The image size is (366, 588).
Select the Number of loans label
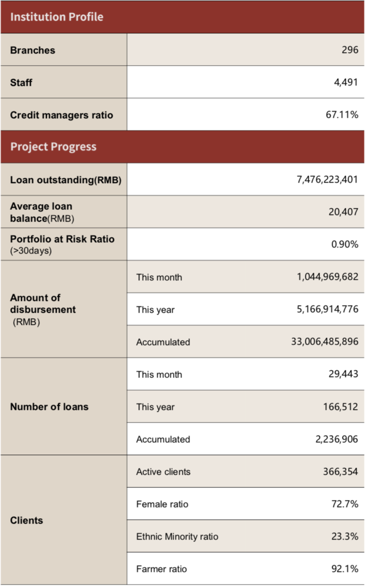(49, 407)
